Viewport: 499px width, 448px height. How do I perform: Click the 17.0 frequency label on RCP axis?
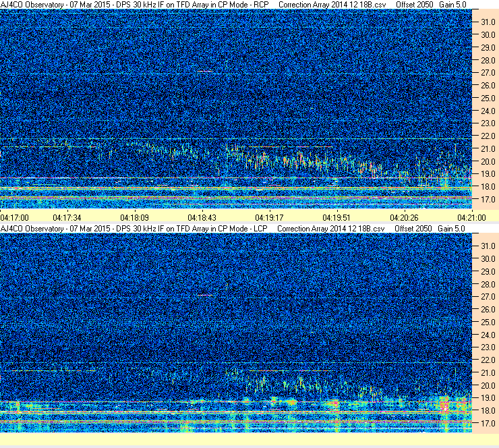(488, 200)
